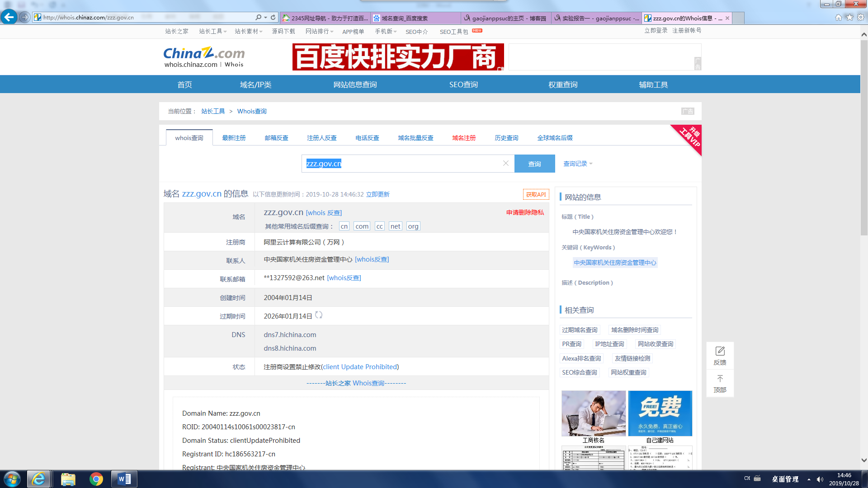868x488 pixels.
Task: Open Internet Explorer's home page icon
Action: [838, 17]
